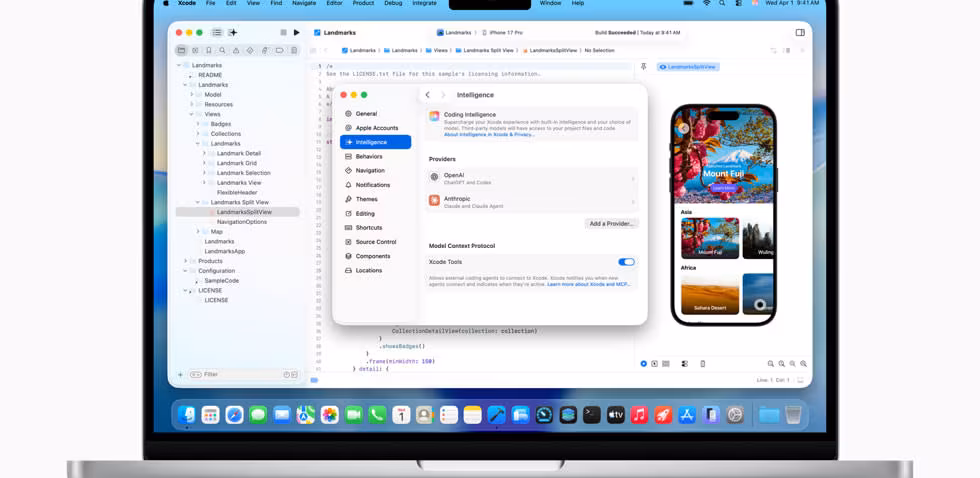Screen dimensions: 980x478
Task: Click the navigator Filter field
Action: click(x=240, y=374)
